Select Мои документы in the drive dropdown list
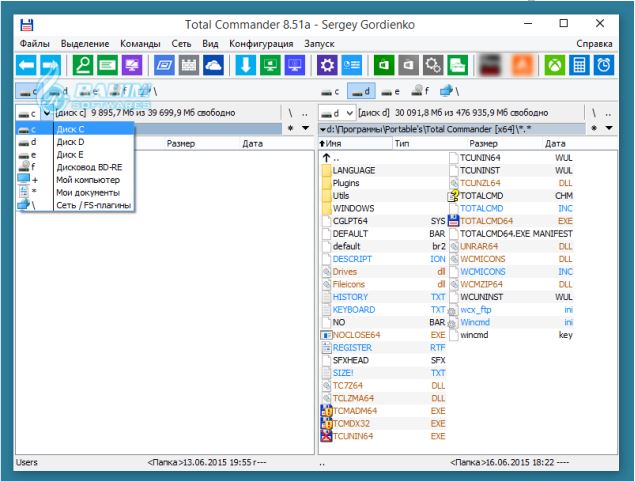This screenshot has height=481, width=635. pyautogui.click(x=88, y=192)
